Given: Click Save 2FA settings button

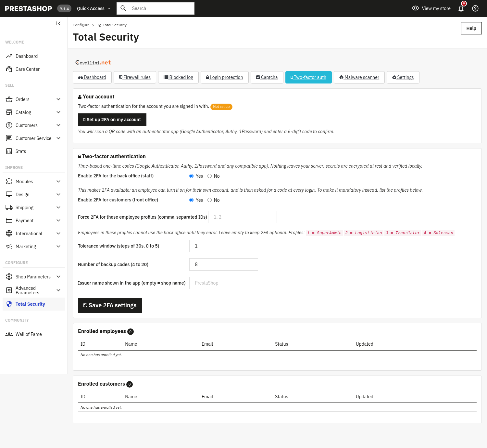Looking at the screenshot, I should coord(110,305).
